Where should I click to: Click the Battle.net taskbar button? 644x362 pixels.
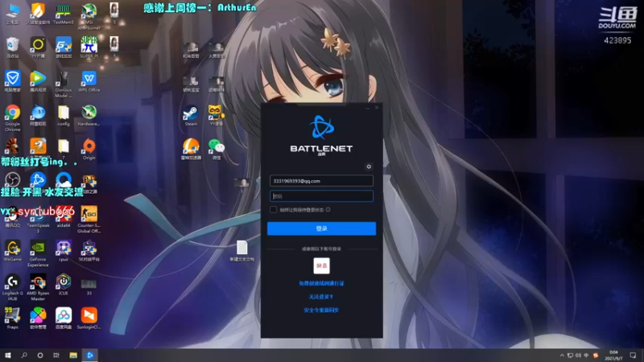[90, 355]
